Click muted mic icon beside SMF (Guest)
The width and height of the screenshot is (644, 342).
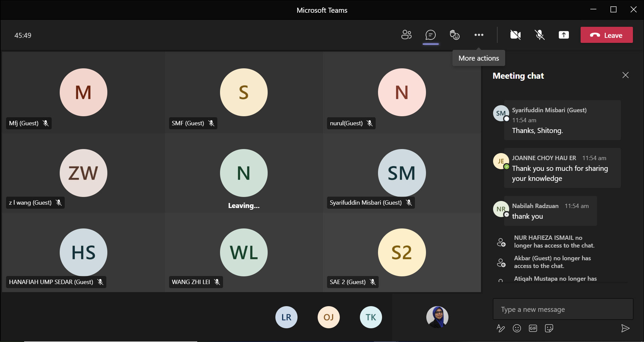pos(211,123)
